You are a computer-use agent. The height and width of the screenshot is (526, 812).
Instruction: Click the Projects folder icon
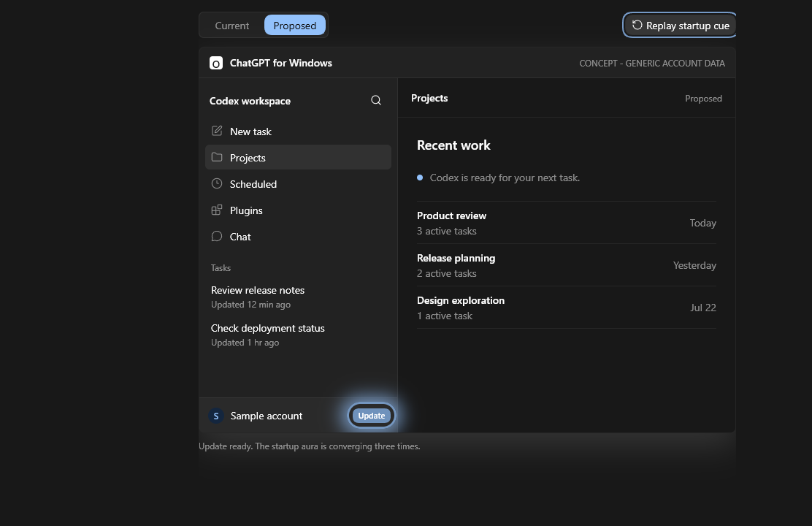click(217, 157)
